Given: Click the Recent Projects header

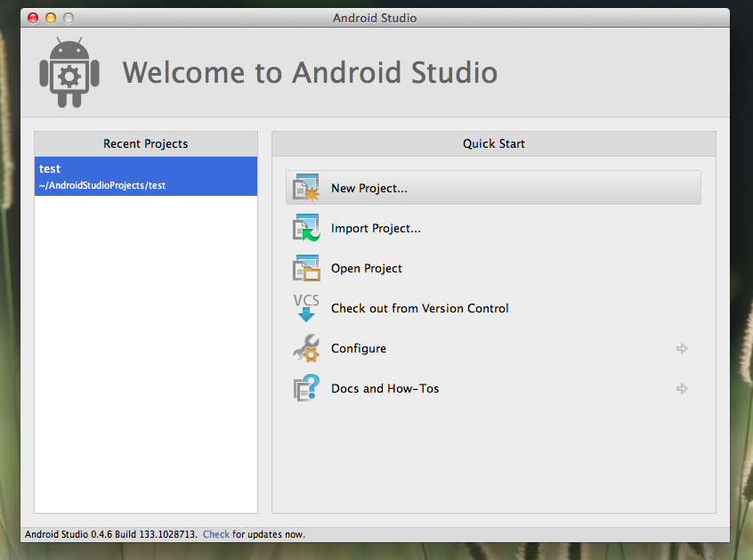Looking at the screenshot, I should click(145, 143).
